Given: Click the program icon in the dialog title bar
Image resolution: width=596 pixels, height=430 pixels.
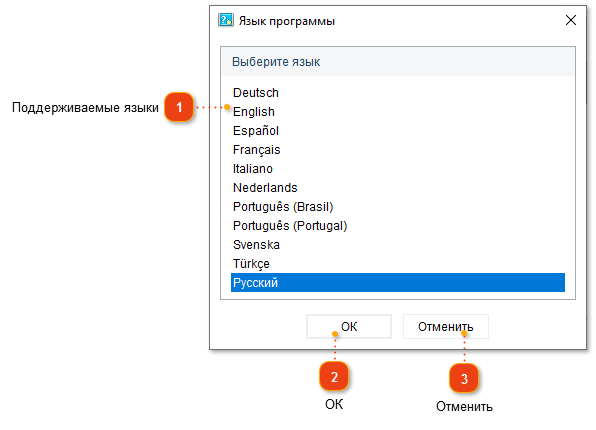Looking at the screenshot, I should pyautogui.click(x=225, y=20).
